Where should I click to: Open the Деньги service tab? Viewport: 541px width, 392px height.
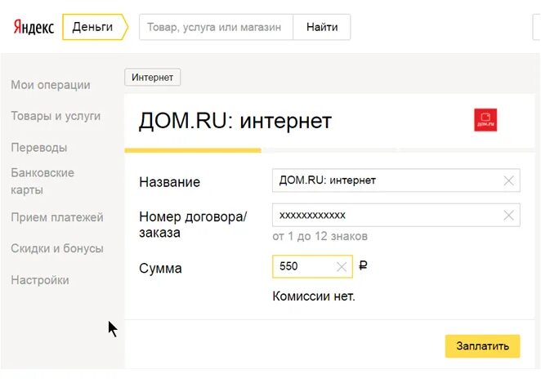[x=95, y=27]
